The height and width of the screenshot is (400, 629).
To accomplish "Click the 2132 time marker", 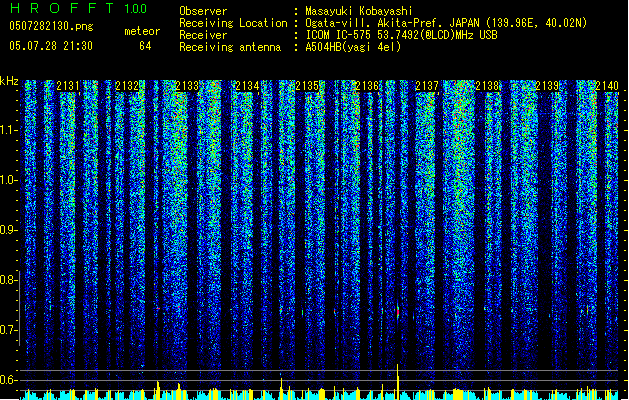I will [127, 86].
